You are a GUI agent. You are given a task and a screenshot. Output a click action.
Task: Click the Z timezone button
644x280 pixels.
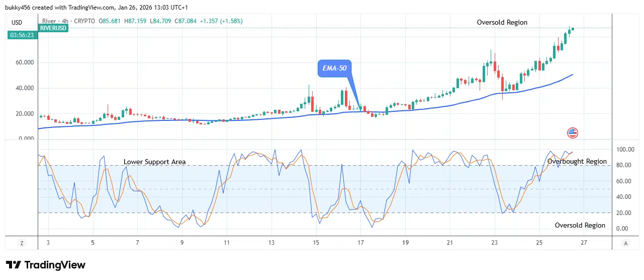(22, 243)
